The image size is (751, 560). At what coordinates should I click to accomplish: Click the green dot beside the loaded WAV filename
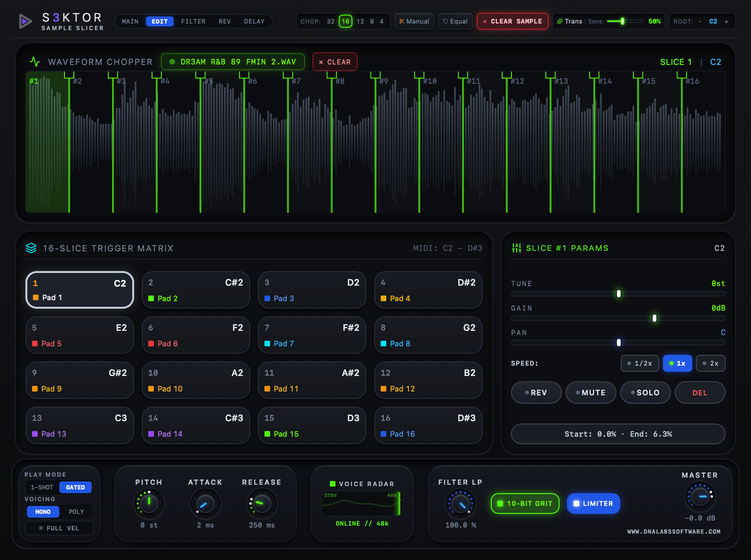[x=172, y=62]
